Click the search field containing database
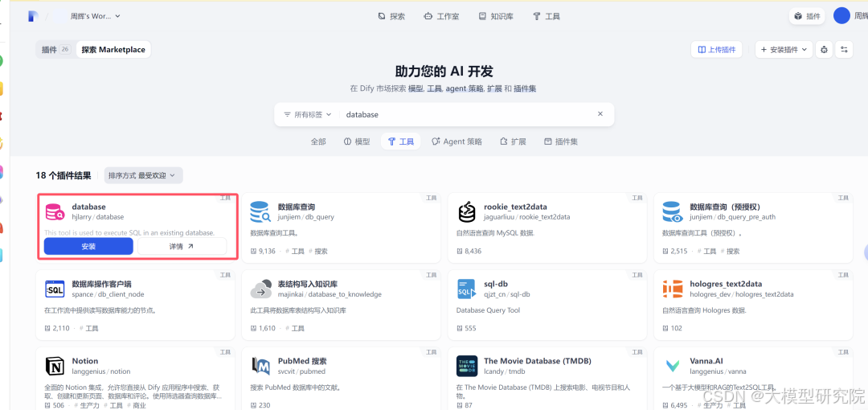The height and width of the screenshot is (410, 868). click(x=468, y=115)
